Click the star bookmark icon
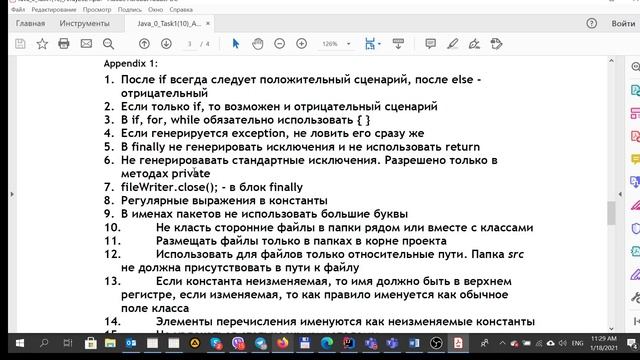The image size is (640, 360). coord(42,44)
